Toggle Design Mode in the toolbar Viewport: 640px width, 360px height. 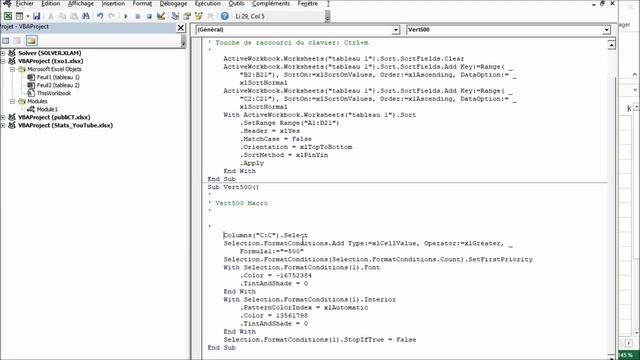(161, 16)
